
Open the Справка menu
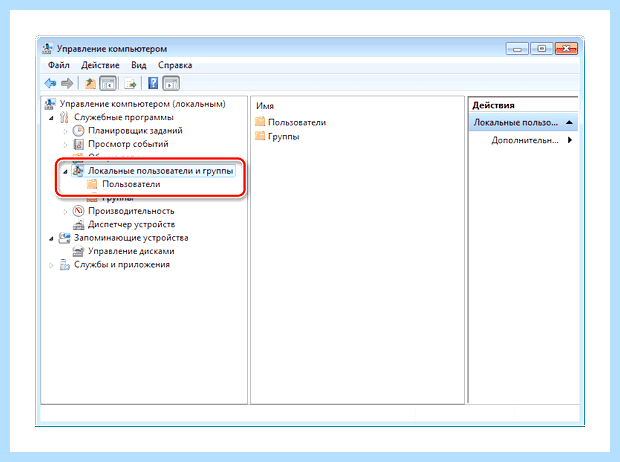click(x=175, y=65)
